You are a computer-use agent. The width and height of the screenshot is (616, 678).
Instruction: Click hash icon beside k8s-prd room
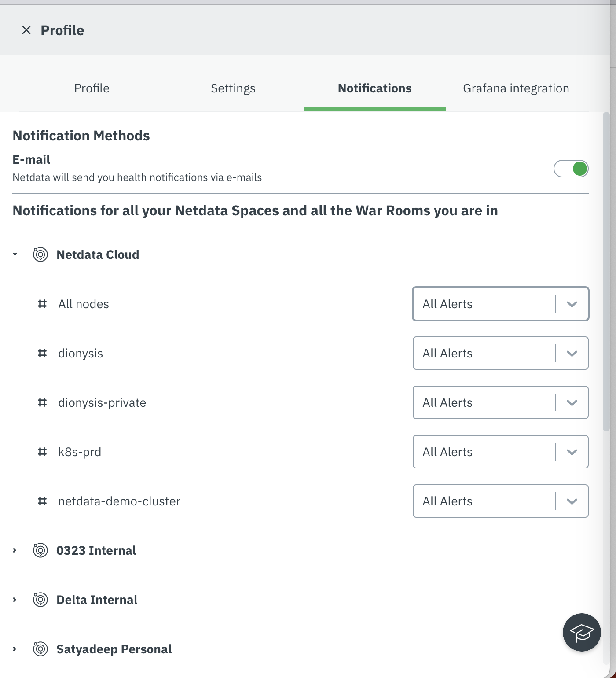(42, 452)
